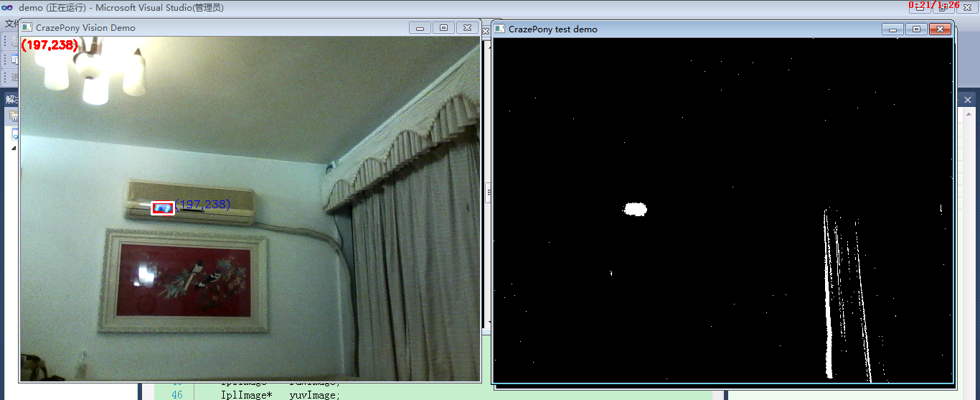Close the right-side docked panel
The height and width of the screenshot is (400, 980).
coord(967,100)
